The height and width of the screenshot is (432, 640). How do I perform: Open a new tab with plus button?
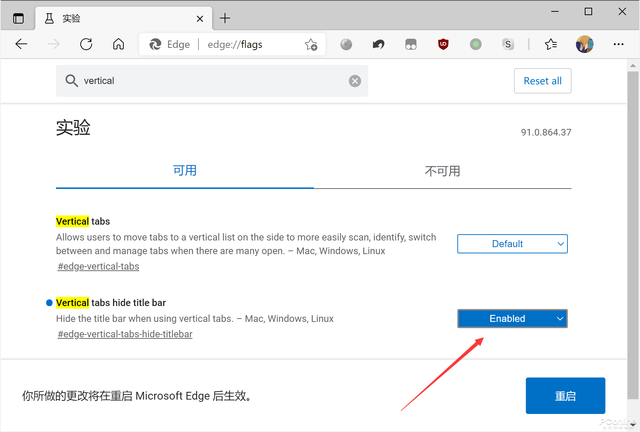click(x=225, y=18)
